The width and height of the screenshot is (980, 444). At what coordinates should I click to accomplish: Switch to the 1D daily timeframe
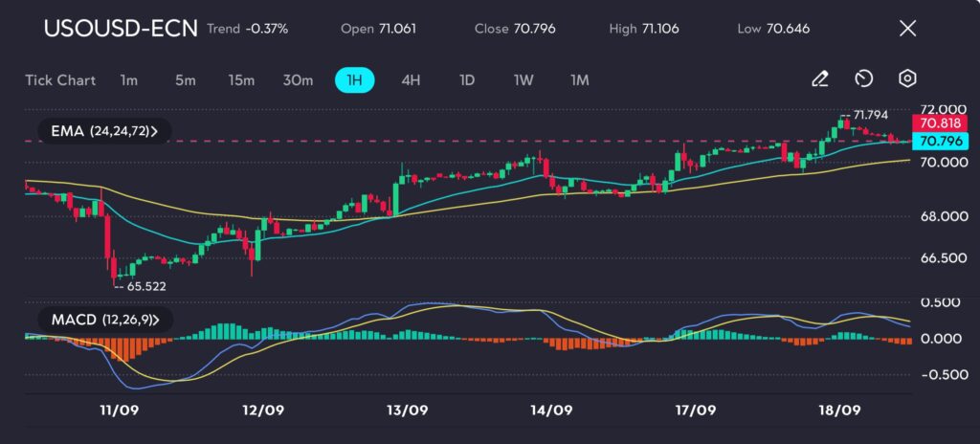pos(467,80)
